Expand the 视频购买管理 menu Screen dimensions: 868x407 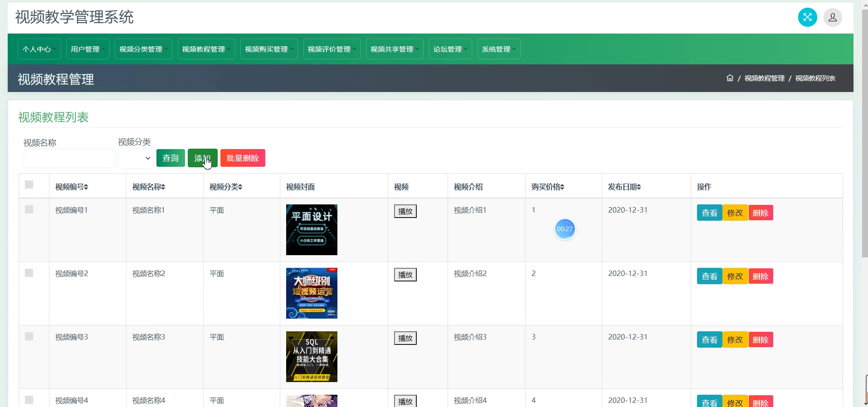269,49
